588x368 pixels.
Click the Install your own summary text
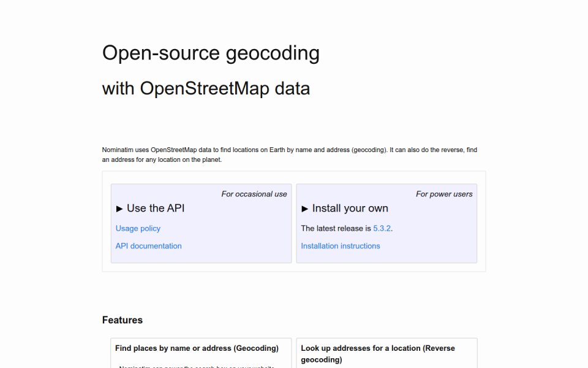coord(350,208)
